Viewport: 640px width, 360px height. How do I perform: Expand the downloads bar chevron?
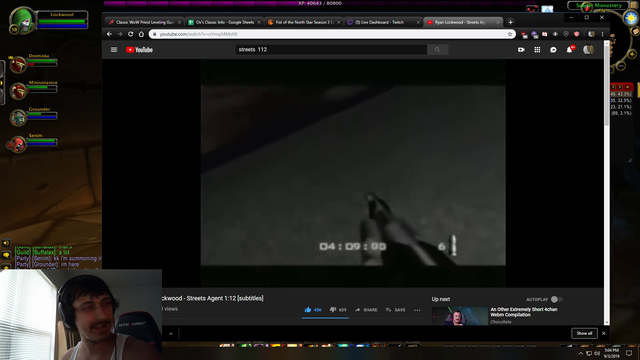point(171,334)
